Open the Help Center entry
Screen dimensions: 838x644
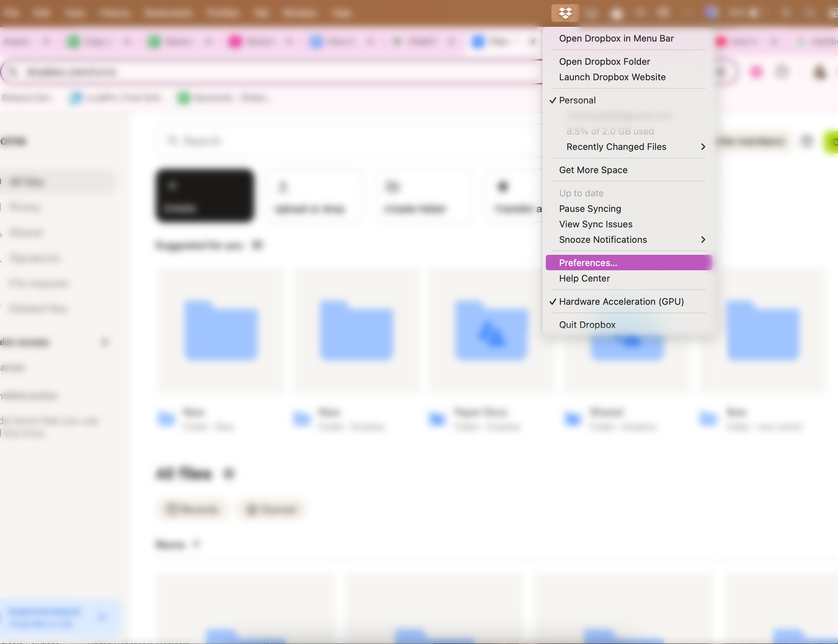click(584, 278)
